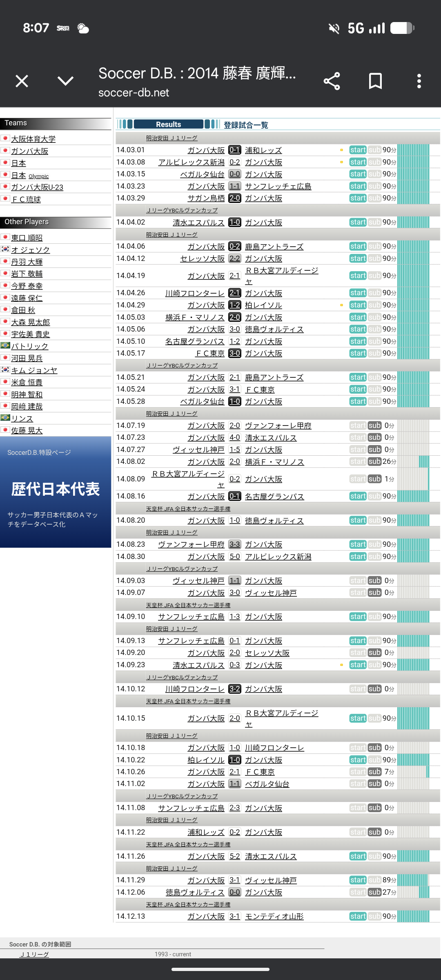Open the Olympic team link

point(38,176)
